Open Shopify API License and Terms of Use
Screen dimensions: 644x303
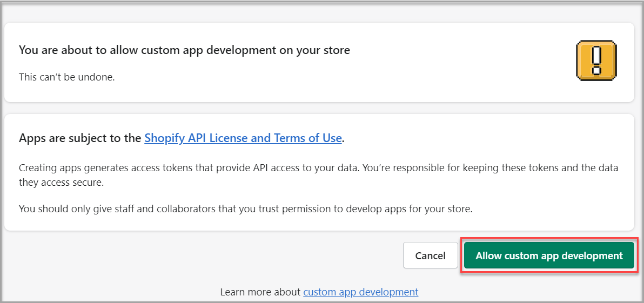[243, 138]
